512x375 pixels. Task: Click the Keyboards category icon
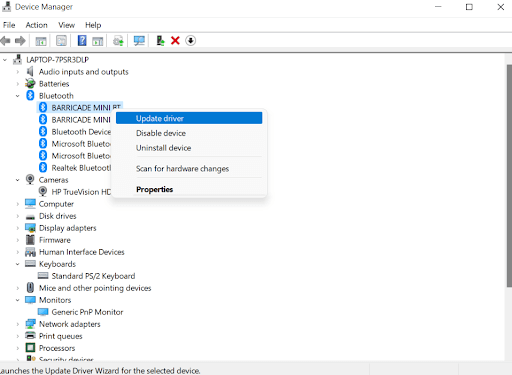click(30, 264)
